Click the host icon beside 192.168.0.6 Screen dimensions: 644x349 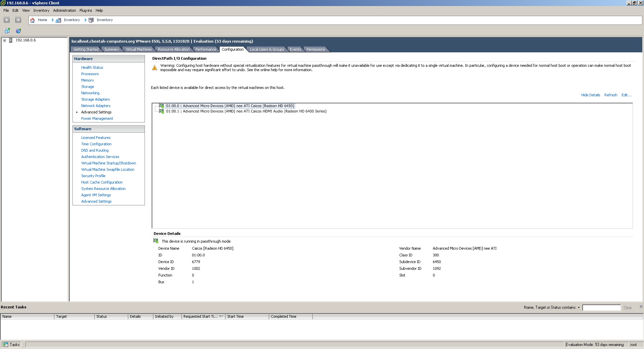click(x=11, y=40)
